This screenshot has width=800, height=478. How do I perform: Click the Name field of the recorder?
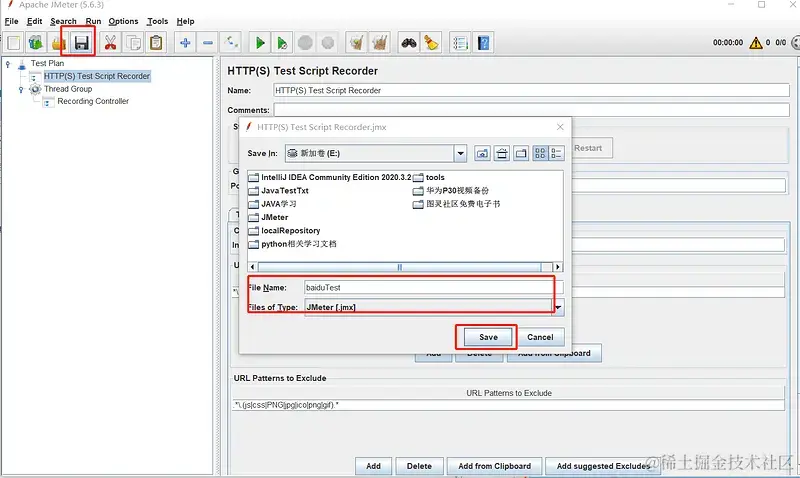point(531,90)
